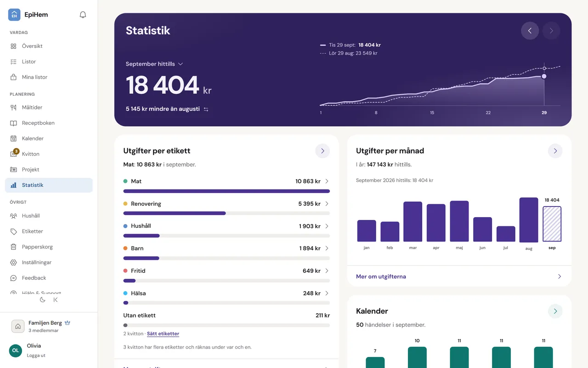Click the Renovering progress bar

226,213
